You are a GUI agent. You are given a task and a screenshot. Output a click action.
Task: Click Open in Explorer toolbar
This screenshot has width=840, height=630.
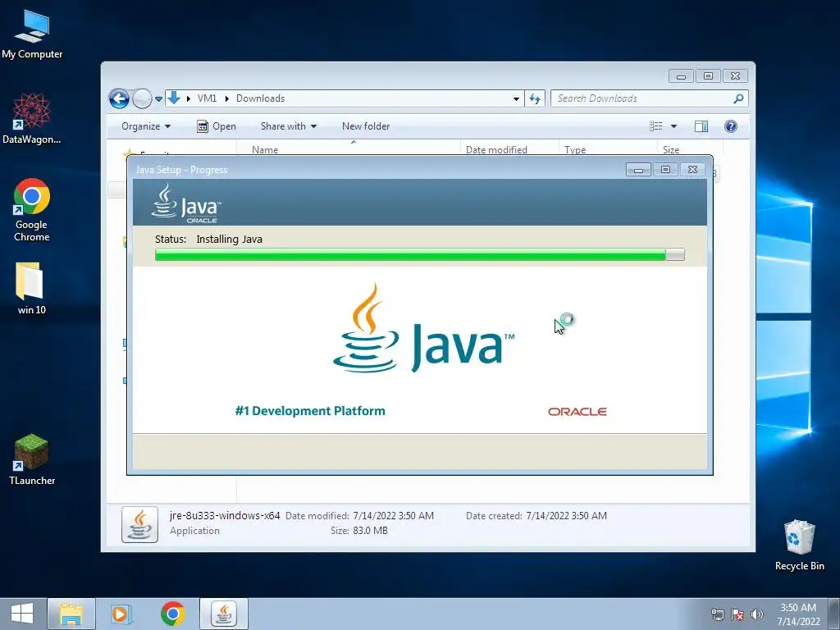point(217,126)
